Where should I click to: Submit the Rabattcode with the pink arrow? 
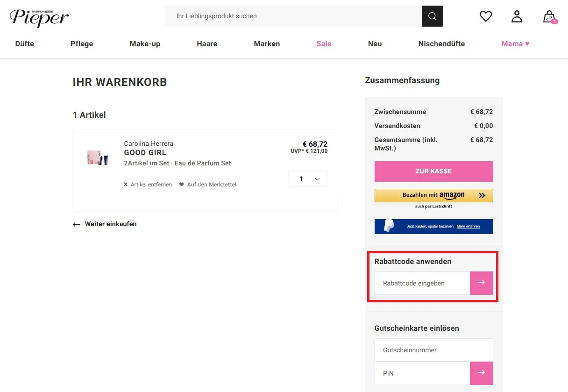pyautogui.click(x=481, y=283)
